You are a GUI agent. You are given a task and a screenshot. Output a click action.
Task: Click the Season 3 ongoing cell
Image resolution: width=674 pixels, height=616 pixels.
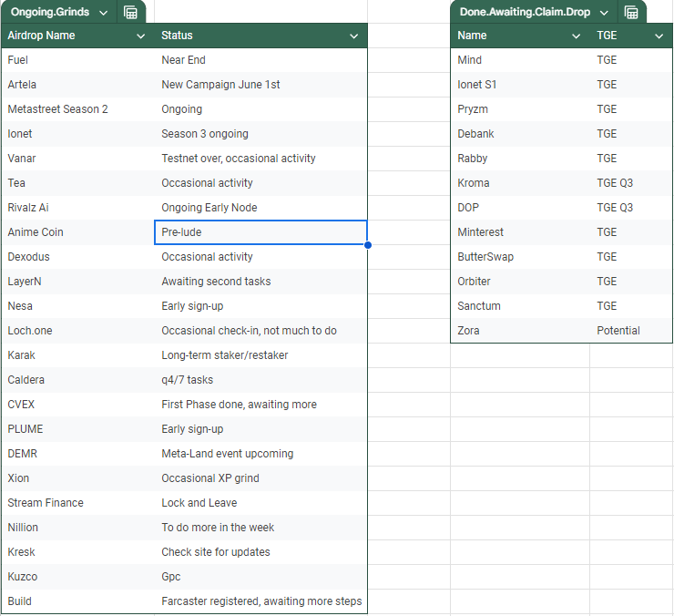coord(260,134)
